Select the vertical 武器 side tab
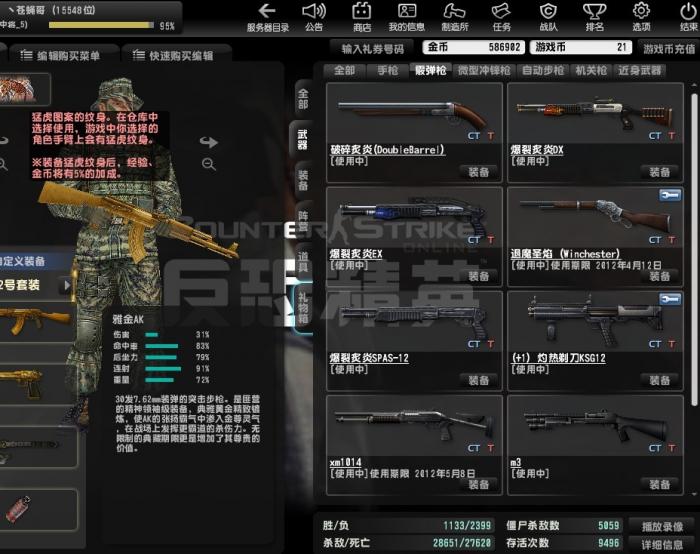The height and width of the screenshot is (554, 700). (x=303, y=139)
